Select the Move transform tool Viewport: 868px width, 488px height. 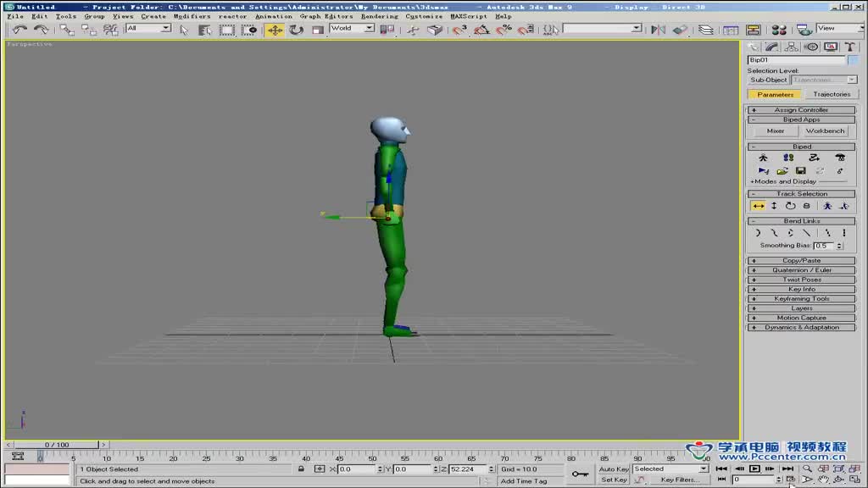pyautogui.click(x=275, y=30)
